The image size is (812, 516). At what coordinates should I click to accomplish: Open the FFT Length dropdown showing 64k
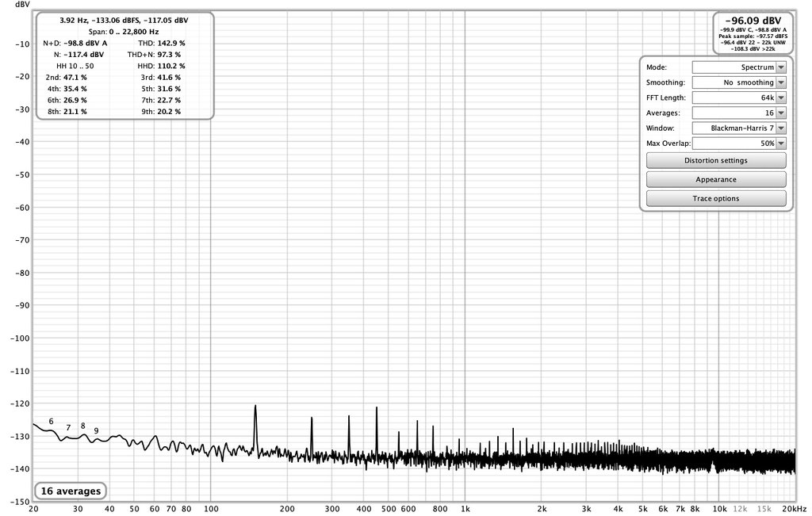click(x=739, y=97)
